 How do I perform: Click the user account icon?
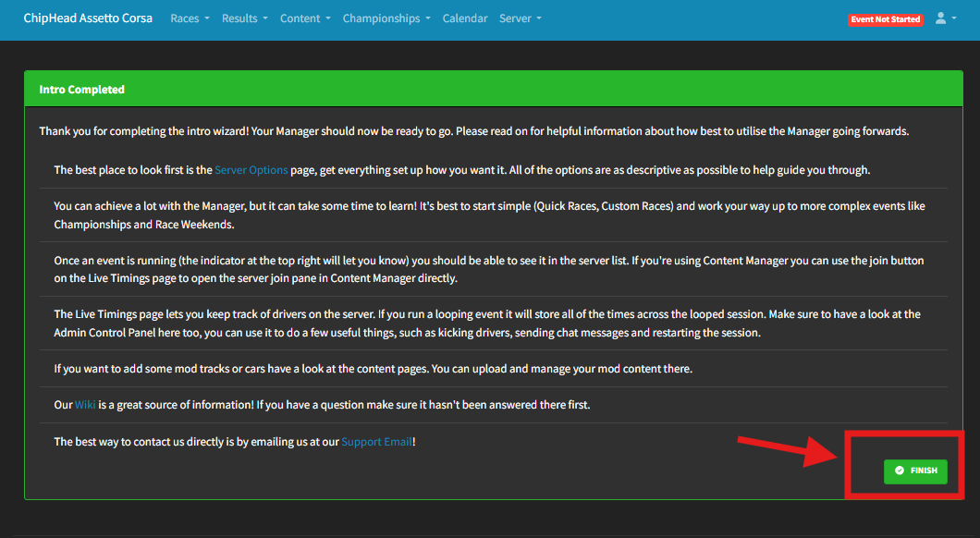point(944,18)
